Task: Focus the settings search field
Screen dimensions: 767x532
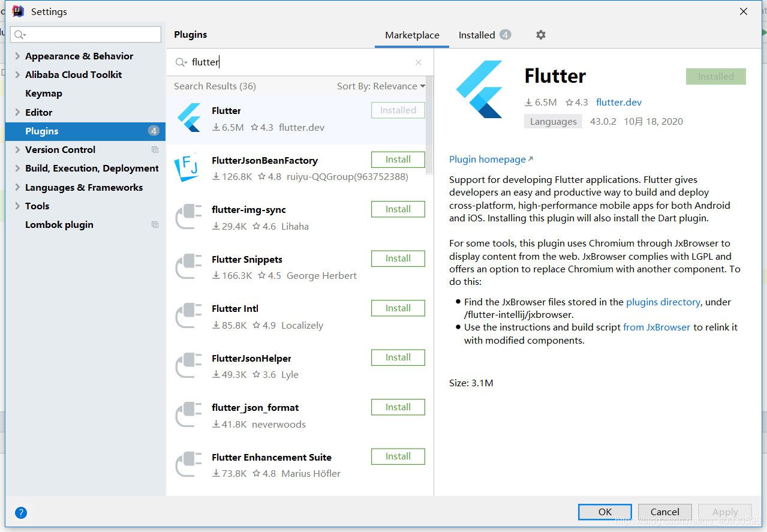Action: tap(86, 35)
